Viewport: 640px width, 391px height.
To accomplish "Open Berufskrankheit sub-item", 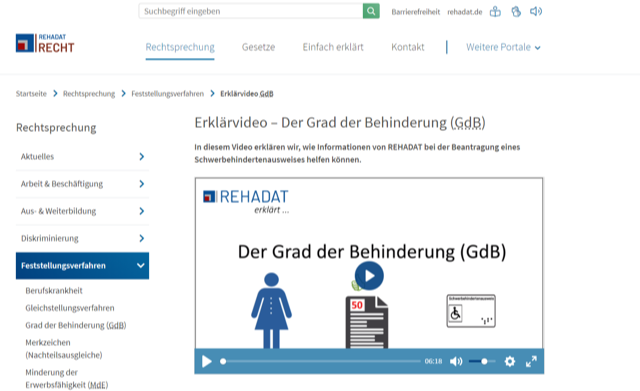I will [54, 290].
